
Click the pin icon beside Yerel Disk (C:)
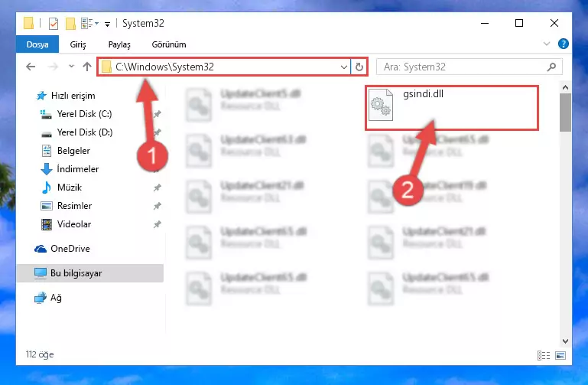click(157, 114)
